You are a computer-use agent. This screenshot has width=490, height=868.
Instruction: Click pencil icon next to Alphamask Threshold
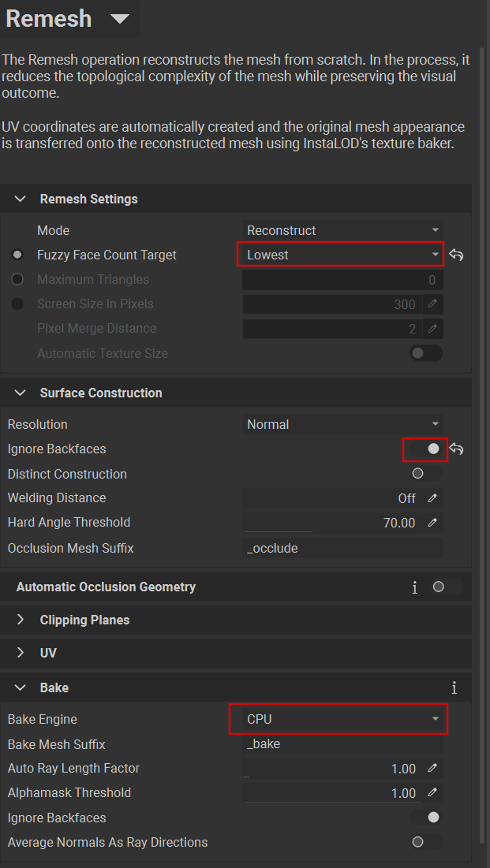(x=432, y=793)
